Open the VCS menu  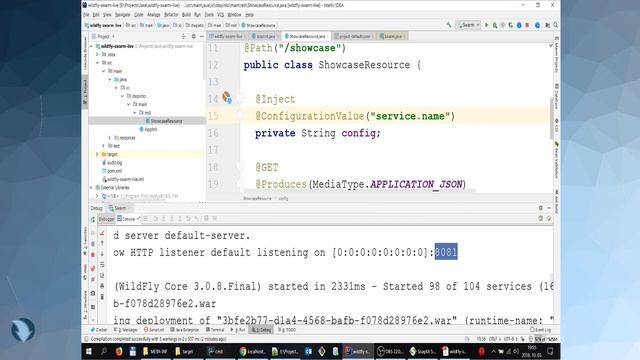click(221, 15)
